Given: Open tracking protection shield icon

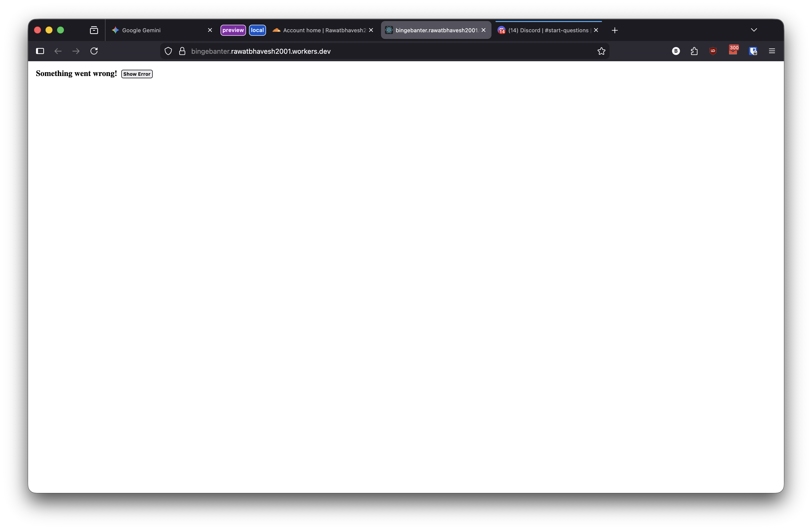Looking at the screenshot, I should tap(168, 51).
